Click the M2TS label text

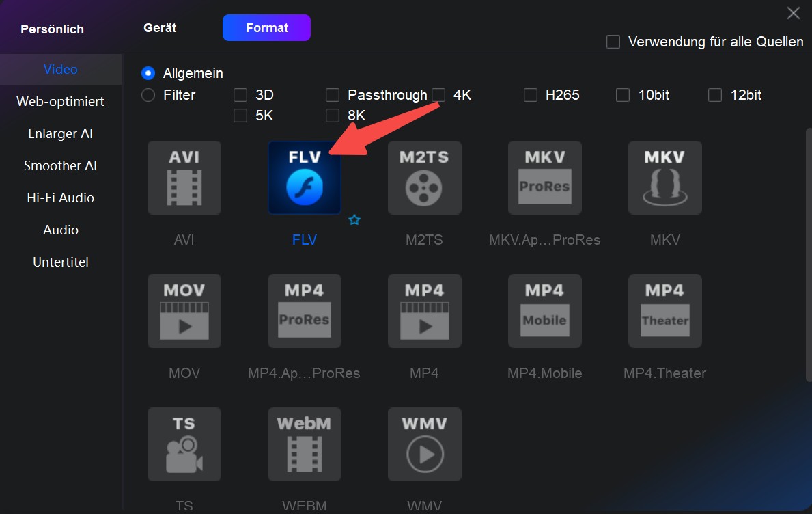pos(424,240)
